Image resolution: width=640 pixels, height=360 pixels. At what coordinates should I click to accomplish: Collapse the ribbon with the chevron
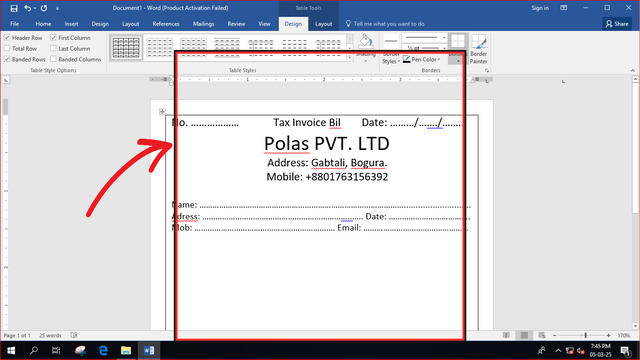633,71
